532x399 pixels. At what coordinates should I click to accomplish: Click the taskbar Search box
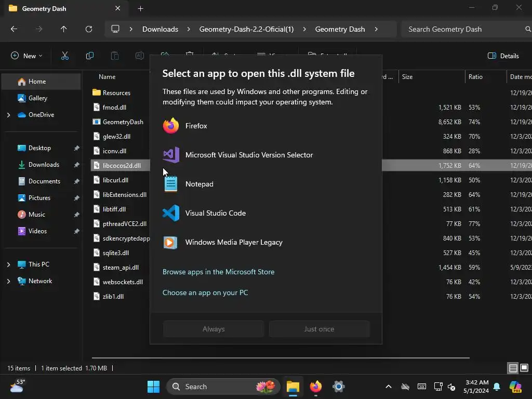tap(223, 387)
